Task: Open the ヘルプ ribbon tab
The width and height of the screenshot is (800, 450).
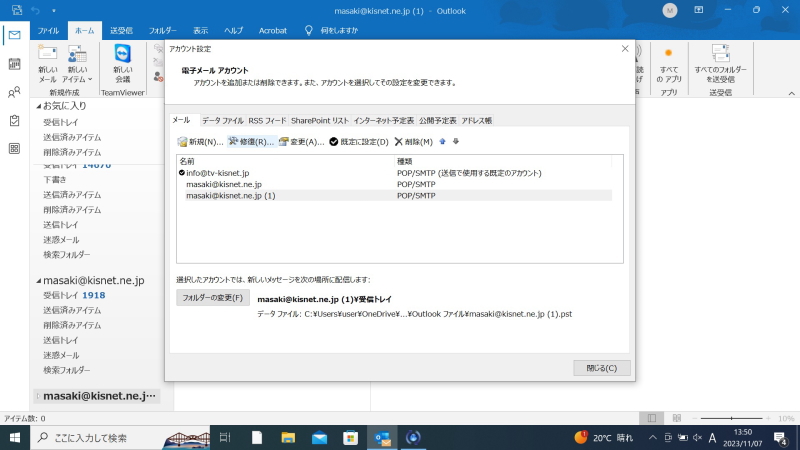Action: [x=233, y=31]
